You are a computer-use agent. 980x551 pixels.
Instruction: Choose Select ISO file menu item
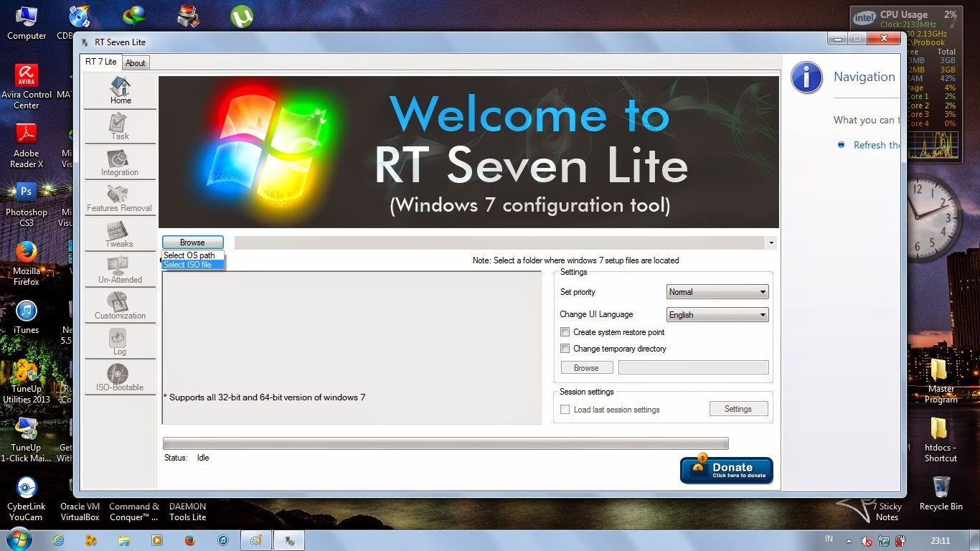(x=192, y=265)
